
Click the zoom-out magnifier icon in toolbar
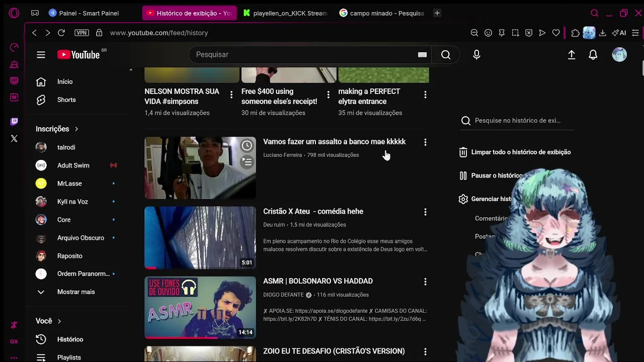[x=474, y=33]
